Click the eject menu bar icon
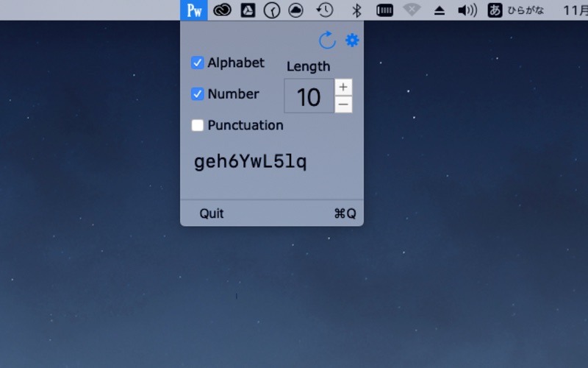588x368 pixels. pos(439,10)
